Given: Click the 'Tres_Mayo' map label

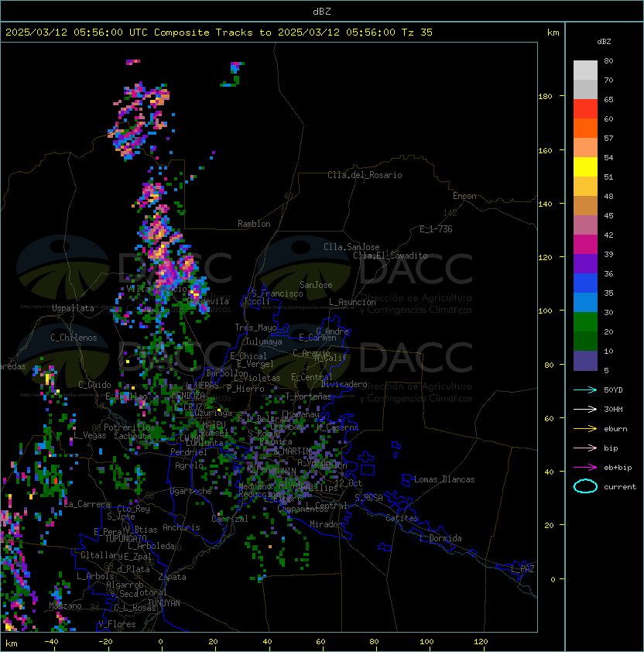Looking at the screenshot, I should click(x=255, y=328).
